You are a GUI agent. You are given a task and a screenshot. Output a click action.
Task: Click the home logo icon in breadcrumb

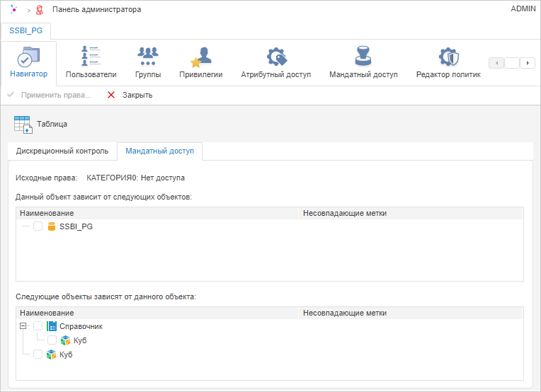tap(13, 10)
